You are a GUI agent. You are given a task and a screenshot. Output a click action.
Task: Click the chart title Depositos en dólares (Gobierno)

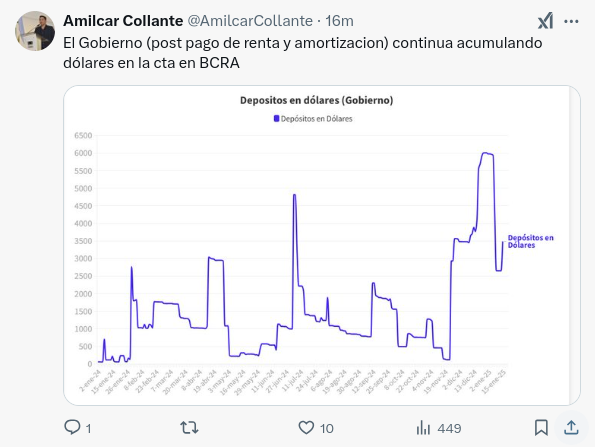(x=316, y=100)
